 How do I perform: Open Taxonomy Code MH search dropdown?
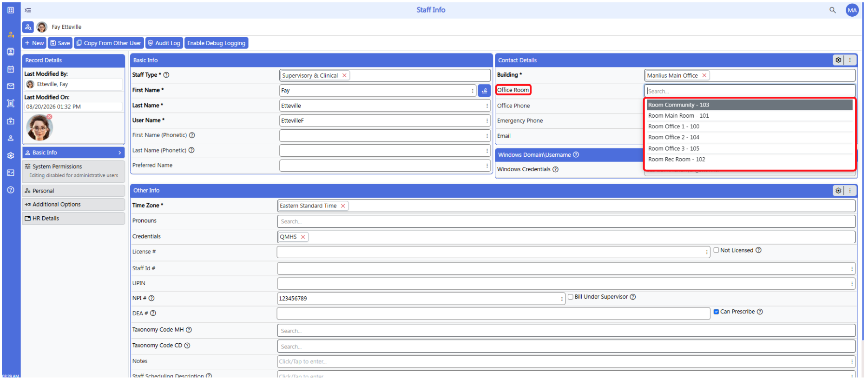point(566,331)
